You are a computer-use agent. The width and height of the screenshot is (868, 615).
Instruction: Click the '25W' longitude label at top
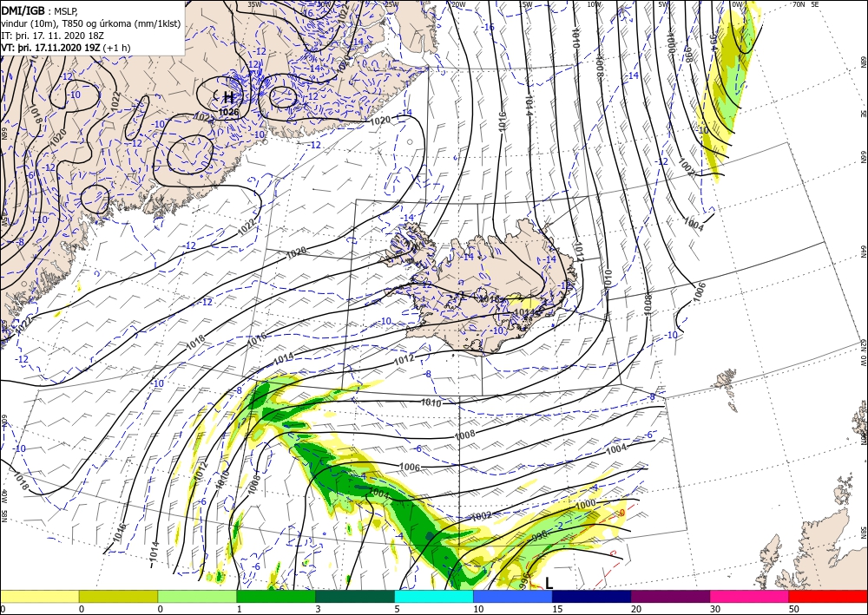tap(391, 4)
